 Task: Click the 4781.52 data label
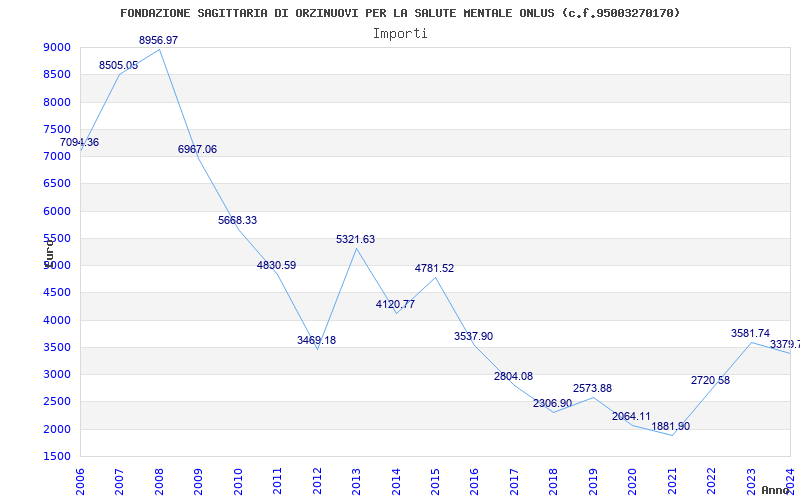point(434,268)
